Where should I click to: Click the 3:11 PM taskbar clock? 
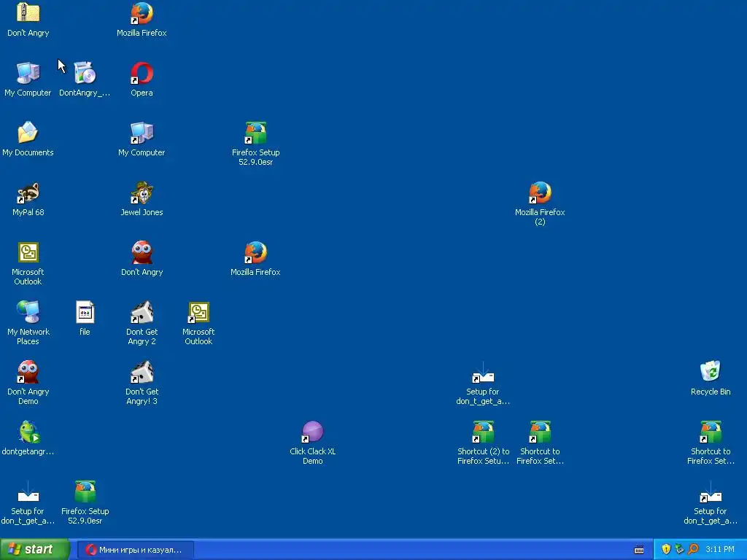tap(720, 550)
